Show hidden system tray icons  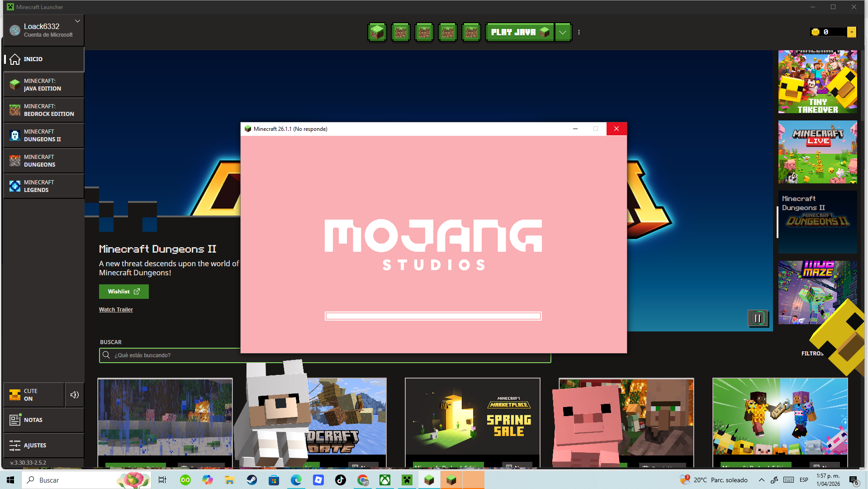click(x=762, y=480)
